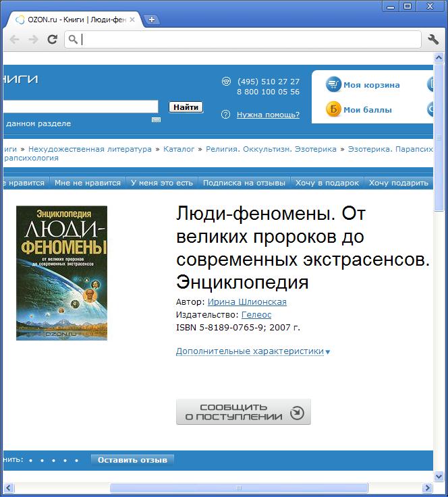Select the first rating dot
448x497 pixels.
(x=31, y=461)
